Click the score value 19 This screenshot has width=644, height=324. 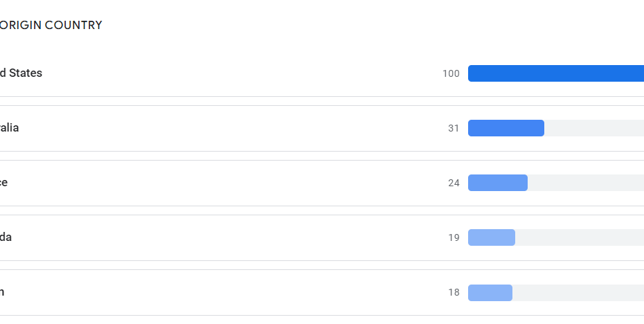coord(454,237)
